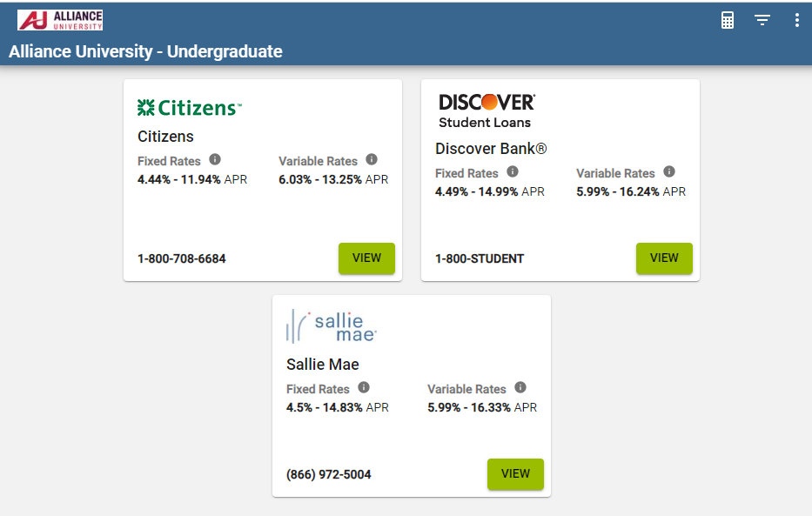Screen dimensions: 812x516
Task: Click info icon beside Discover Bank Fixed Rates
Action: tap(512, 171)
